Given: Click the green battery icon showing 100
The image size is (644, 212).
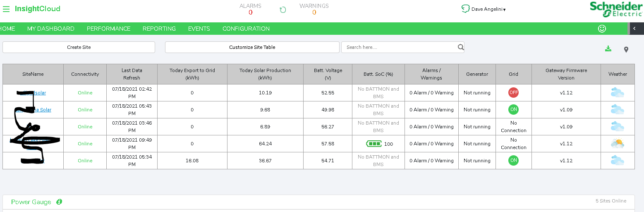Looking at the screenshot, I should pyautogui.click(x=374, y=144).
